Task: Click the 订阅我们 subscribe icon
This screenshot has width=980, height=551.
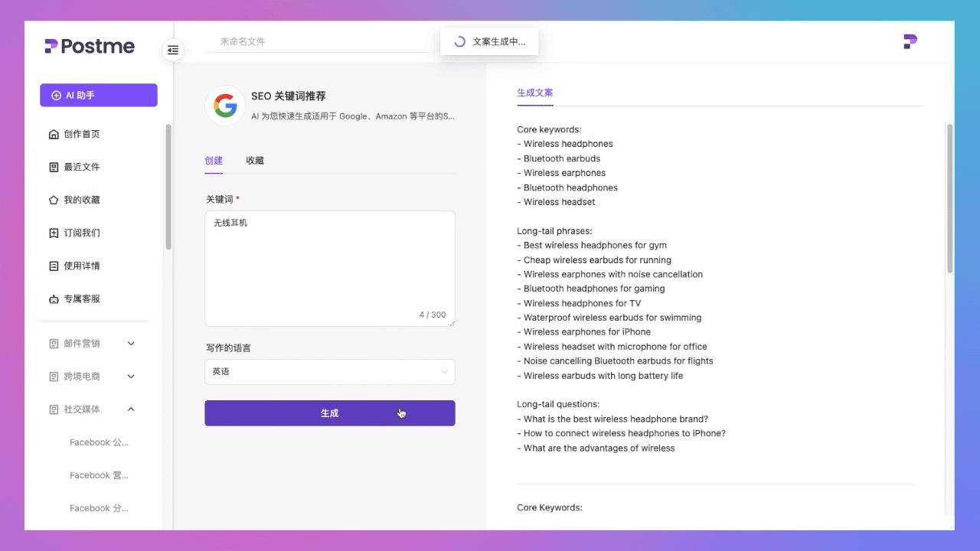Action: [x=54, y=233]
